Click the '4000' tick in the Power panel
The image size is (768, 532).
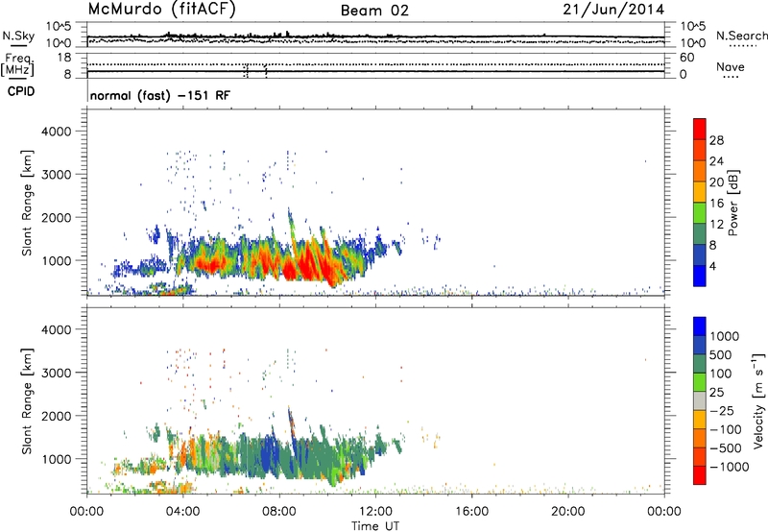(x=57, y=132)
